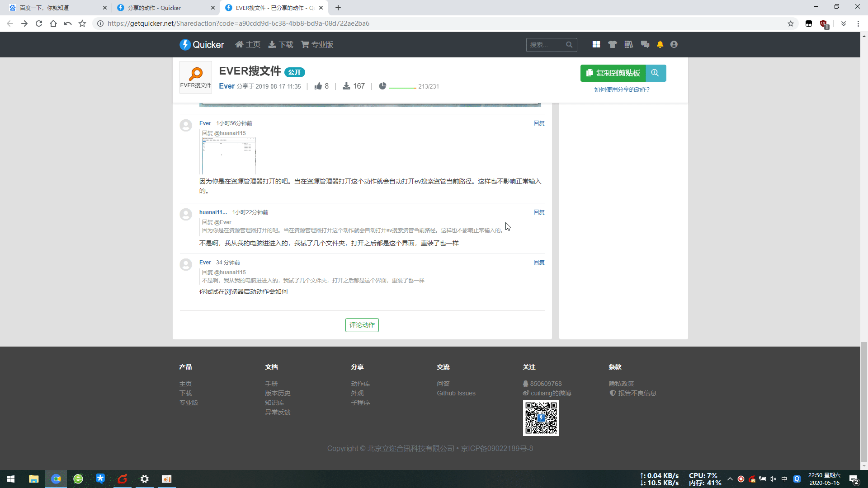Reply to Ever's 34 分钟前 comment
This screenshot has height=488, width=868.
coord(539,263)
